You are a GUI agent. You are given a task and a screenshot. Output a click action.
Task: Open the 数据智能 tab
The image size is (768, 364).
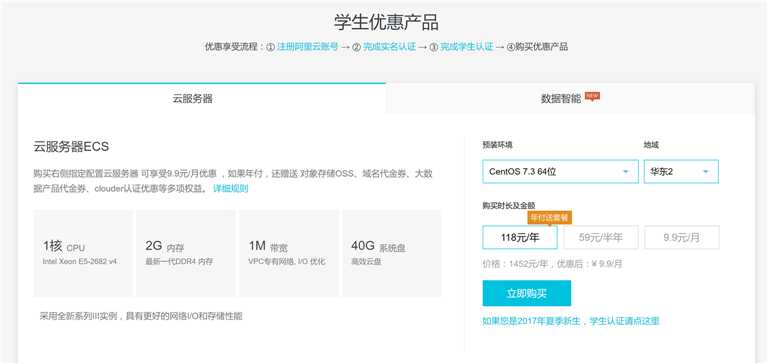[x=570, y=98]
